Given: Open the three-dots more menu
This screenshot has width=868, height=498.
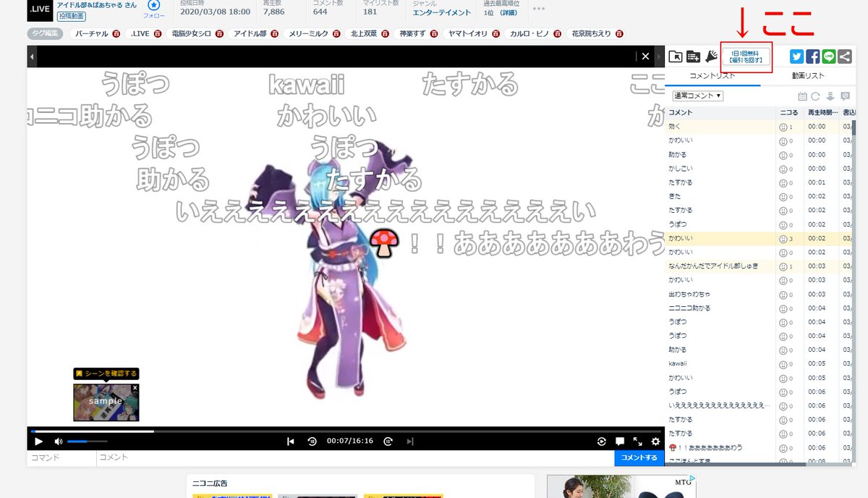Looking at the screenshot, I should pos(539,9).
